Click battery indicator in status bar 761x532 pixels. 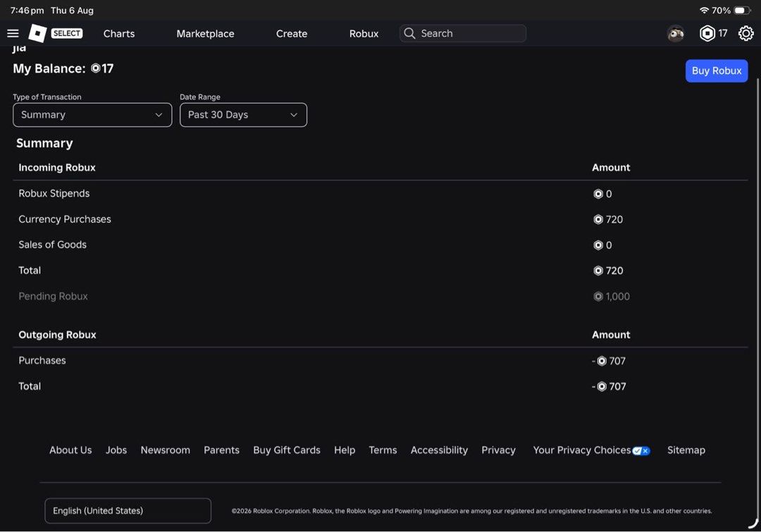tap(742, 10)
